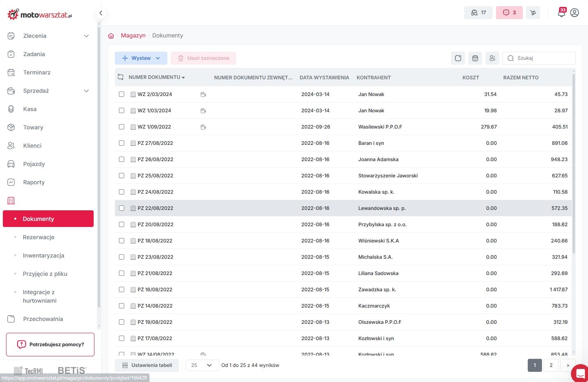This screenshot has width=588, height=382.
Task: Click the wallet icon in WZ 2/03/2024 row
Action: click(x=203, y=94)
